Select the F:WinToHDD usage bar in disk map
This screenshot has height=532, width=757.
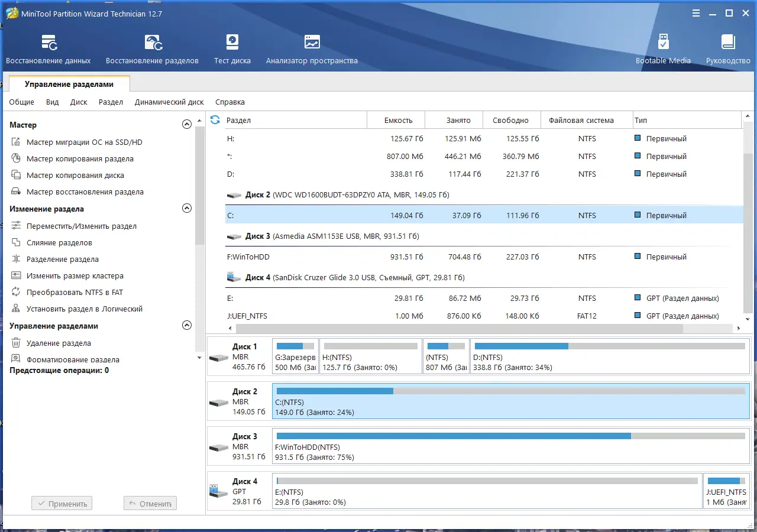[x=510, y=446]
